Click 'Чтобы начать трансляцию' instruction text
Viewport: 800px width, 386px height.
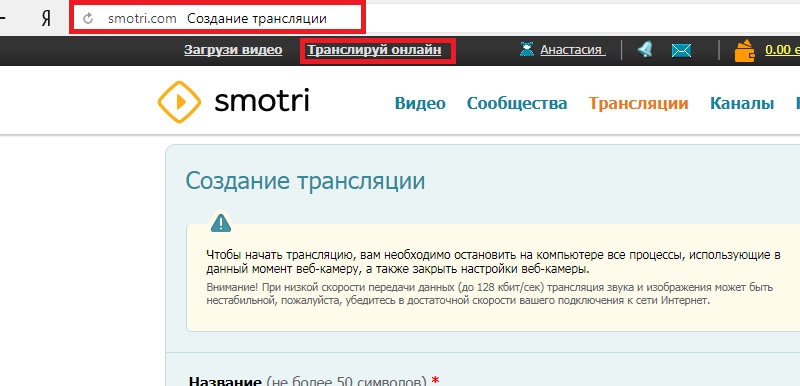pos(493,262)
